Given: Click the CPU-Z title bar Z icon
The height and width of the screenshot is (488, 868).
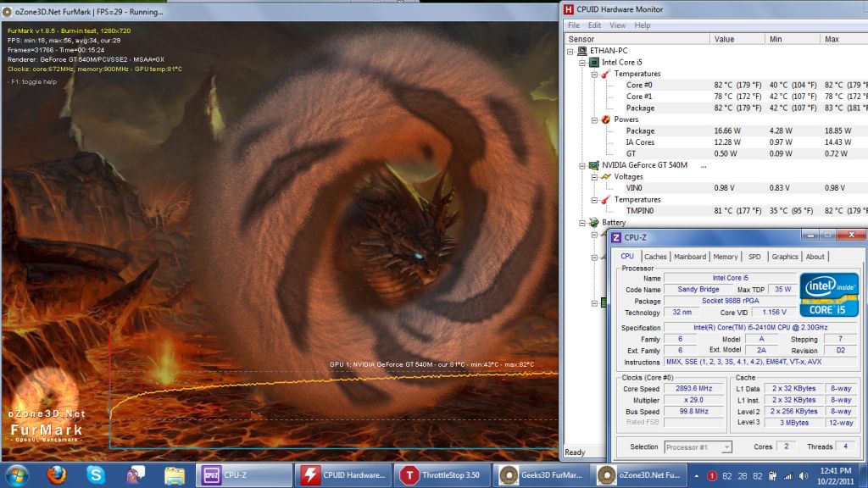Looking at the screenshot, I should tap(616, 237).
